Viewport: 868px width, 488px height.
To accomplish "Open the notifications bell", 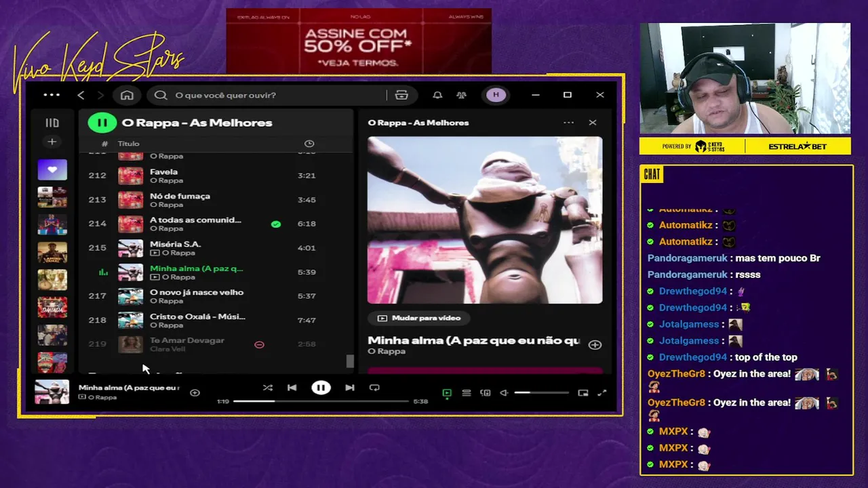I will tap(437, 95).
